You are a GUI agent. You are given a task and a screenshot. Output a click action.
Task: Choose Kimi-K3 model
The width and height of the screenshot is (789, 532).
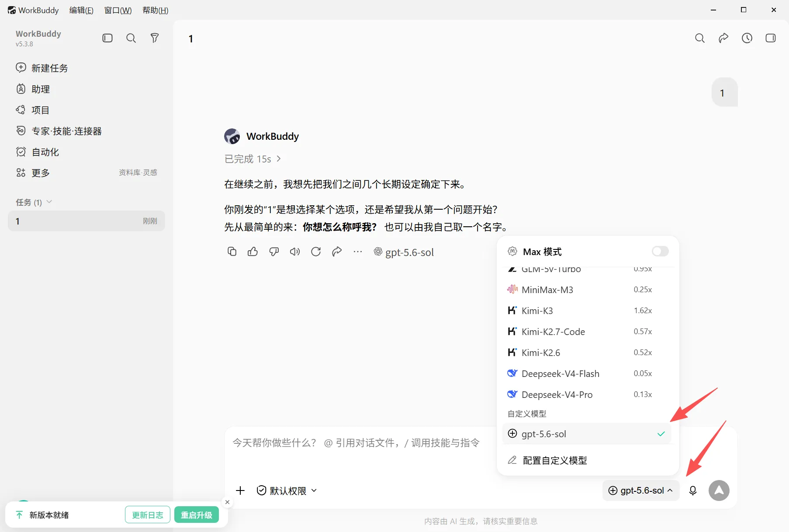[587, 311]
